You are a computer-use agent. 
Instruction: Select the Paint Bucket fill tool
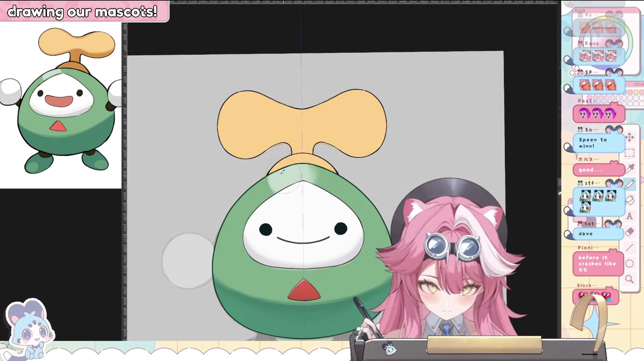630,200
